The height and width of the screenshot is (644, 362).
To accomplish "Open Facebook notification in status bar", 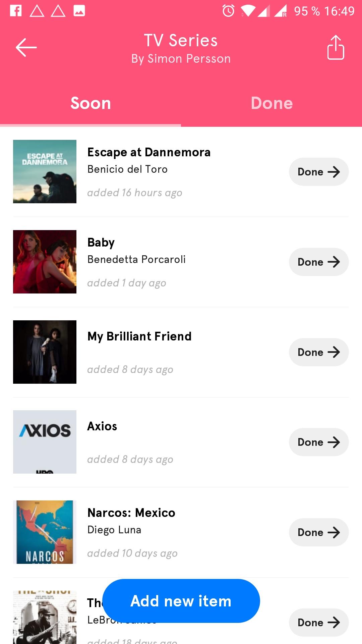I will [16, 11].
